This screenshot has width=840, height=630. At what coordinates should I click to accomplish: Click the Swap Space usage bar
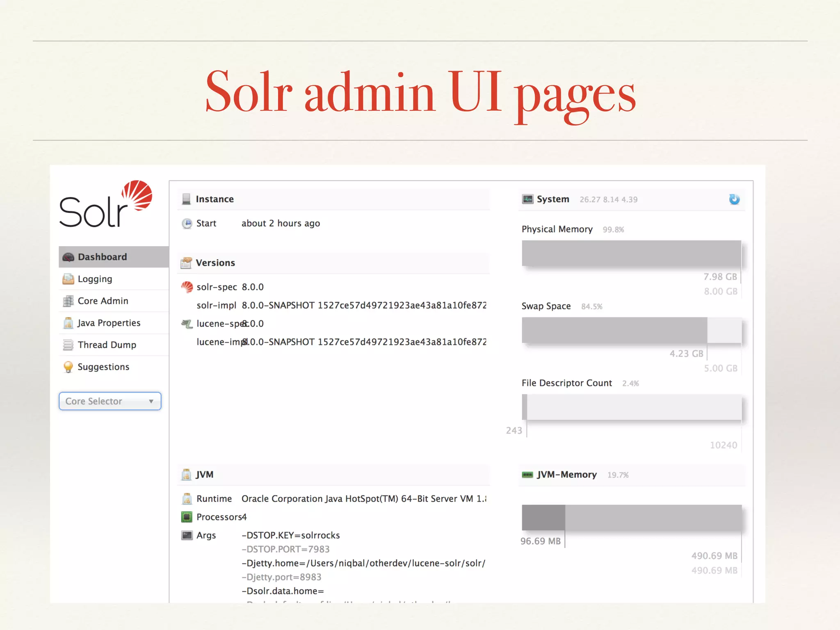(x=632, y=330)
